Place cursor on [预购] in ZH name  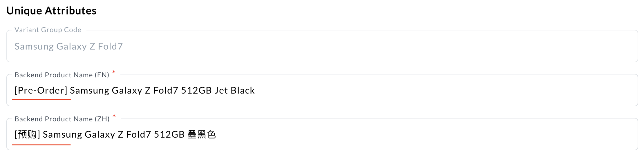click(x=27, y=134)
